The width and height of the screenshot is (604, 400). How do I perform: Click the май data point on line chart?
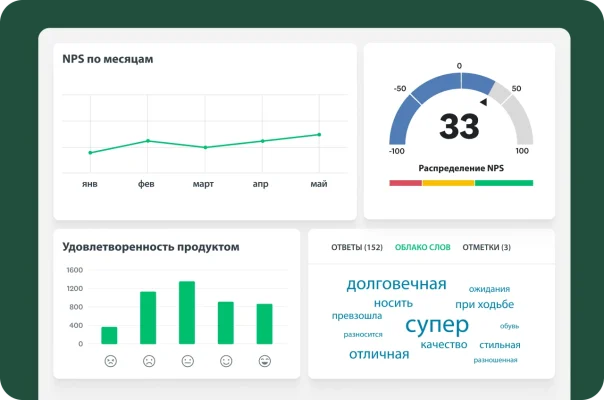tap(319, 134)
